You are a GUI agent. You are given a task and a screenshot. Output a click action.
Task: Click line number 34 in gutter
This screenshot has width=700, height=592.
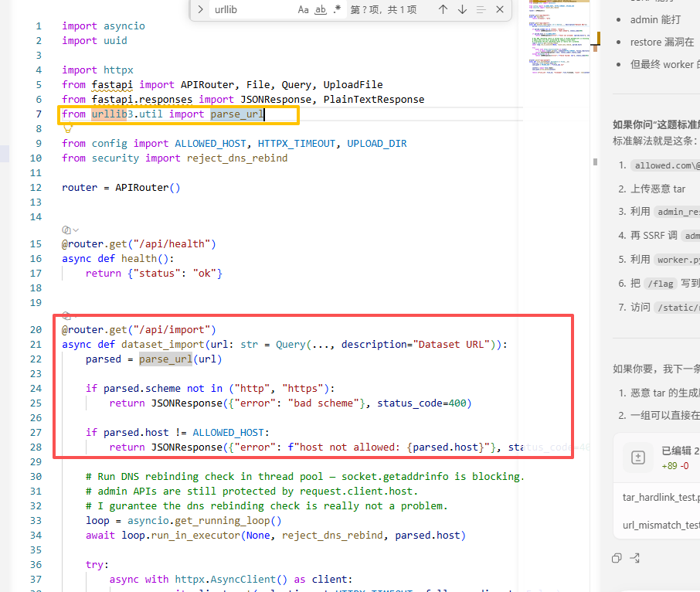pyautogui.click(x=36, y=535)
